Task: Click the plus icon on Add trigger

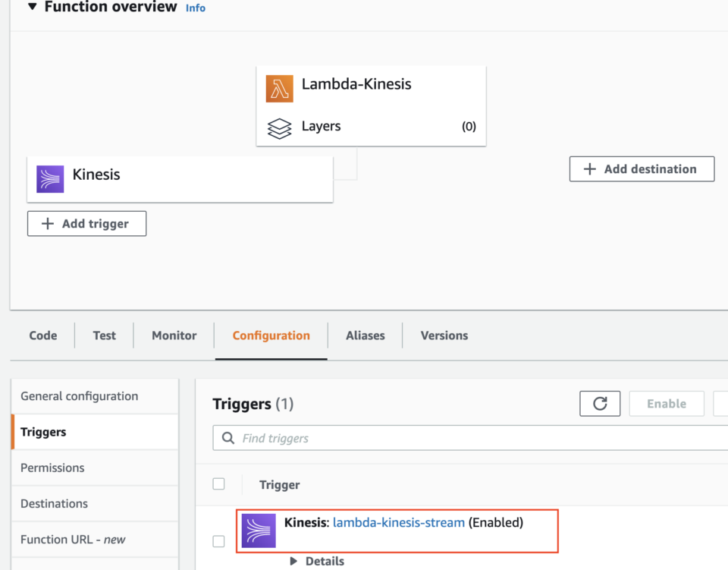Action: 47,223
